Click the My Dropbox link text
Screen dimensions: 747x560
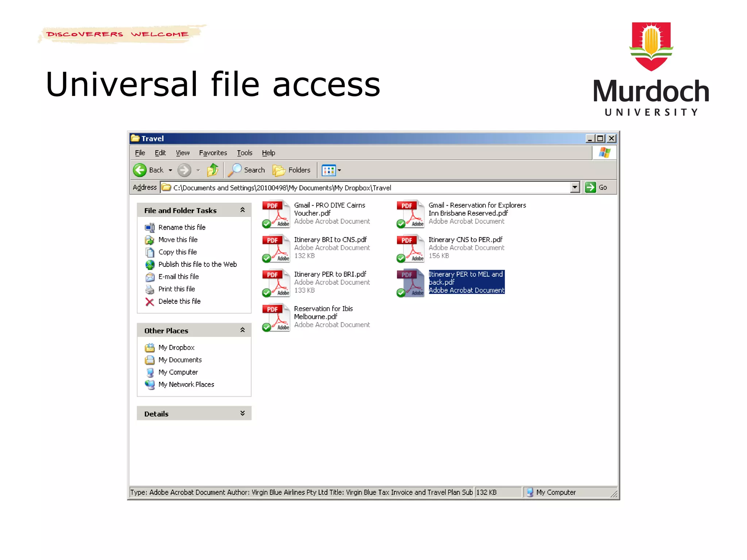177,347
